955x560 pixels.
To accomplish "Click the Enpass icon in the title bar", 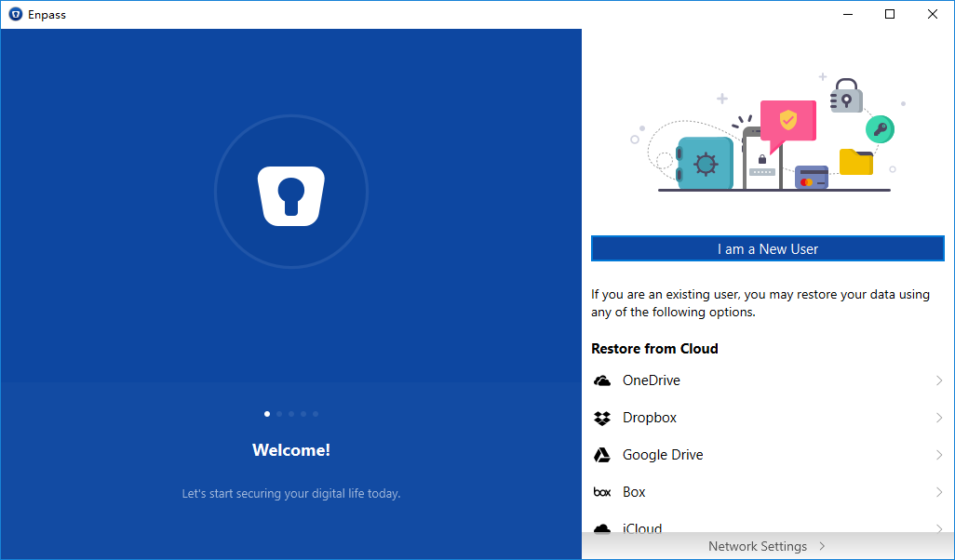I will (x=15, y=15).
